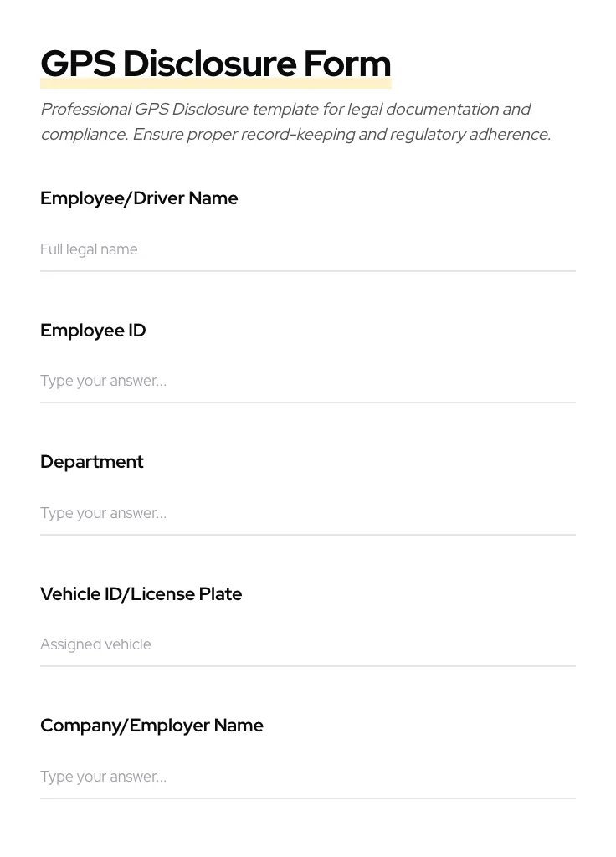Click the underline beneath the Employee ID field

[308, 403]
